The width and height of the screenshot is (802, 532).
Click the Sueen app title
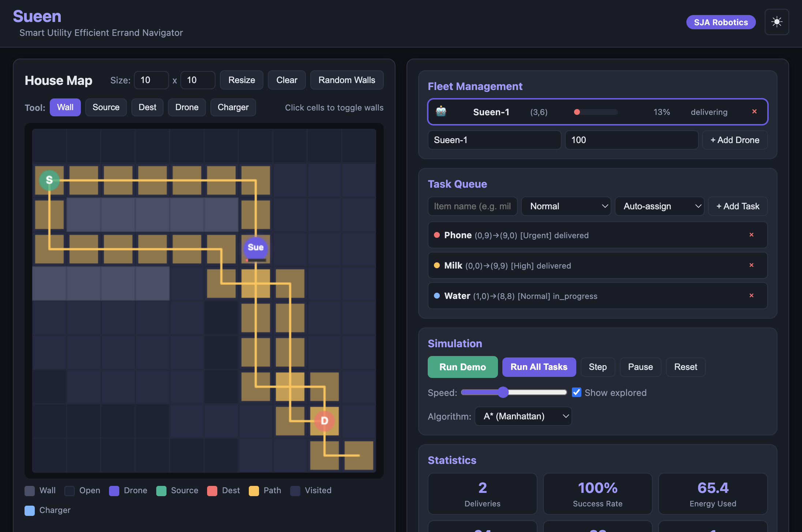tap(37, 16)
